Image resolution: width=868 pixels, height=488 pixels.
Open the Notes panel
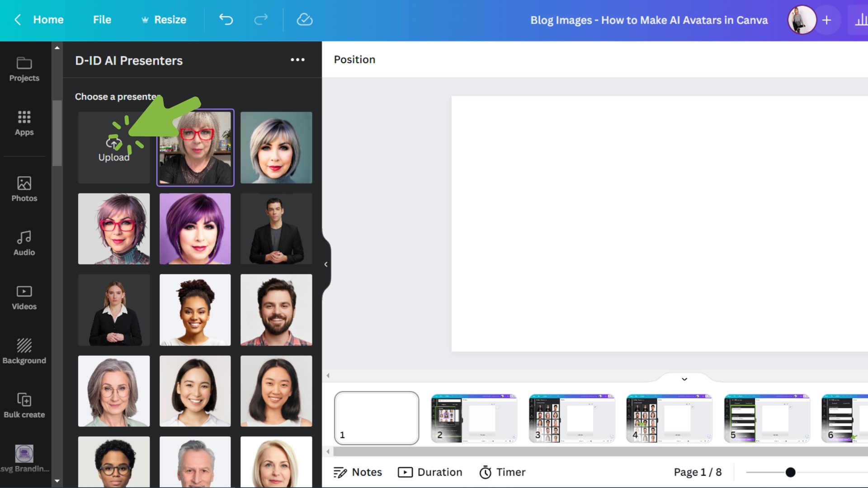(x=358, y=472)
